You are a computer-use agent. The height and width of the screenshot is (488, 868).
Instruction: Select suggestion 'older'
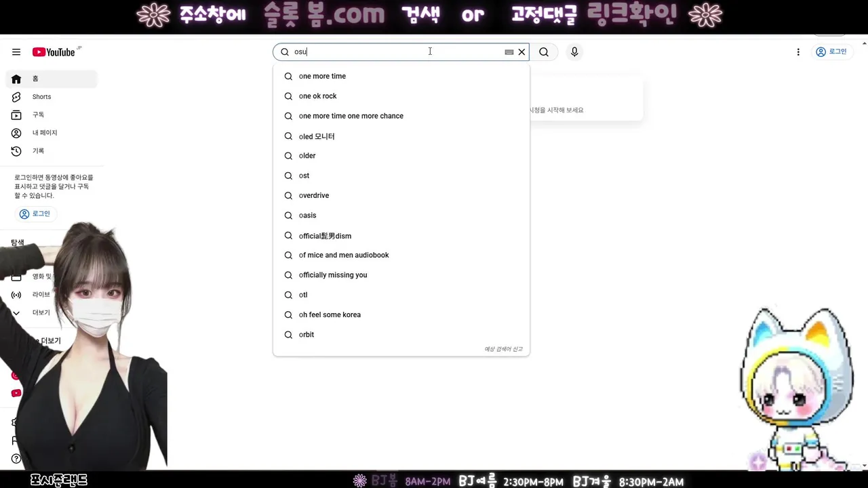pos(401,156)
